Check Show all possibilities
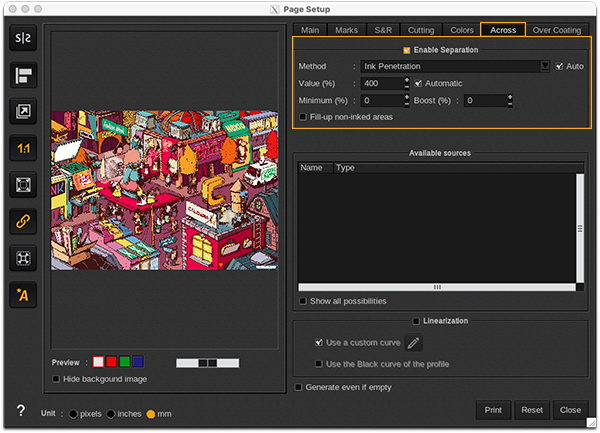This screenshot has height=433, width=600. click(303, 301)
